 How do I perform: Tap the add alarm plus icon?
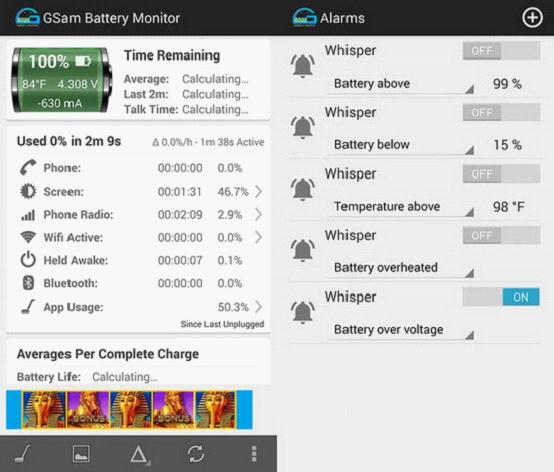tap(532, 18)
